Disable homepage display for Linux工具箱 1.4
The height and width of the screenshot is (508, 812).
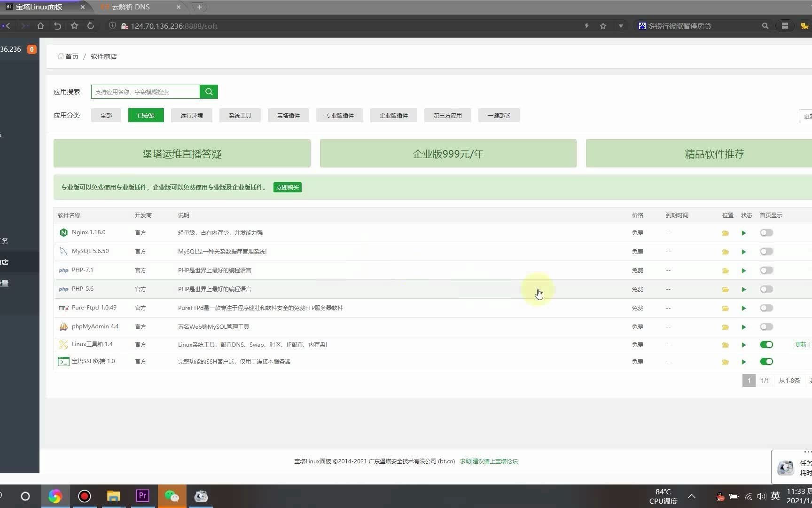766,345
